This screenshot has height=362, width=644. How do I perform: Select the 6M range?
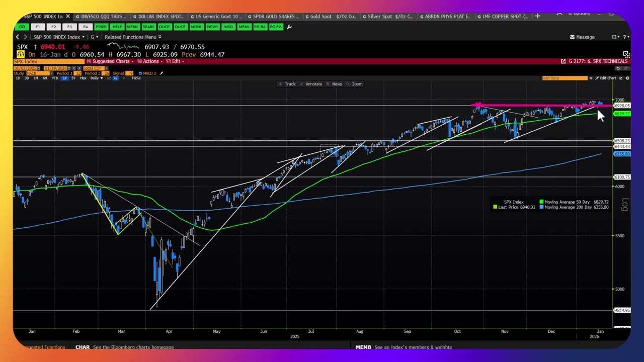[45, 78]
